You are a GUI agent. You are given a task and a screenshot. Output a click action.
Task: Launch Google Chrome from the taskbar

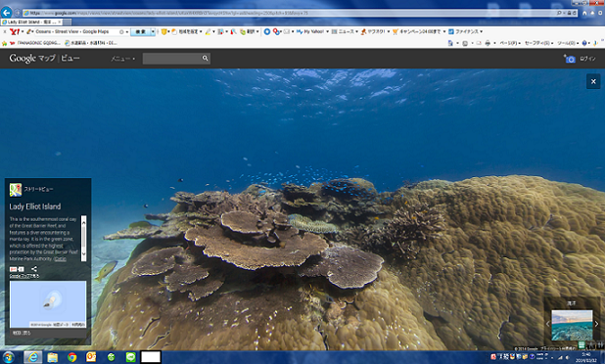click(x=71, y=357)
